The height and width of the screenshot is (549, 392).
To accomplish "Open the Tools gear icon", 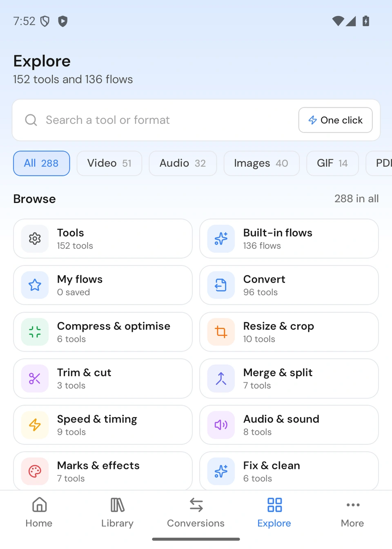I will [x=35, y=239].
